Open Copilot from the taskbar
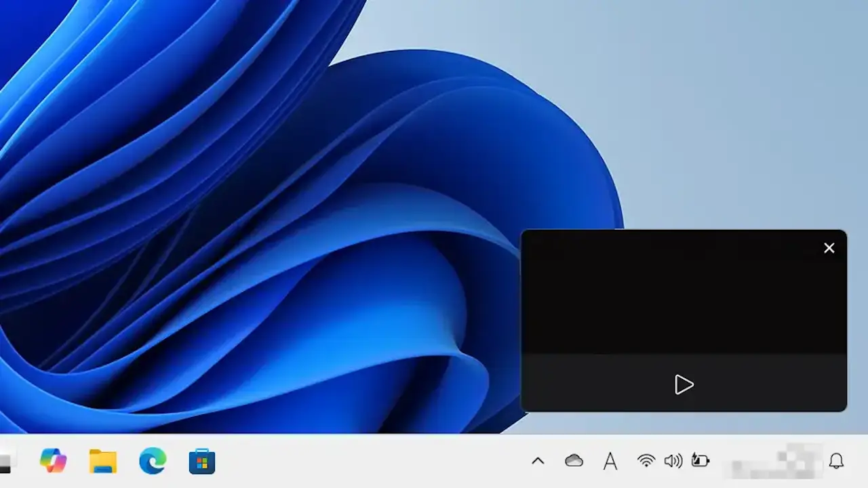 click(53, 462)
